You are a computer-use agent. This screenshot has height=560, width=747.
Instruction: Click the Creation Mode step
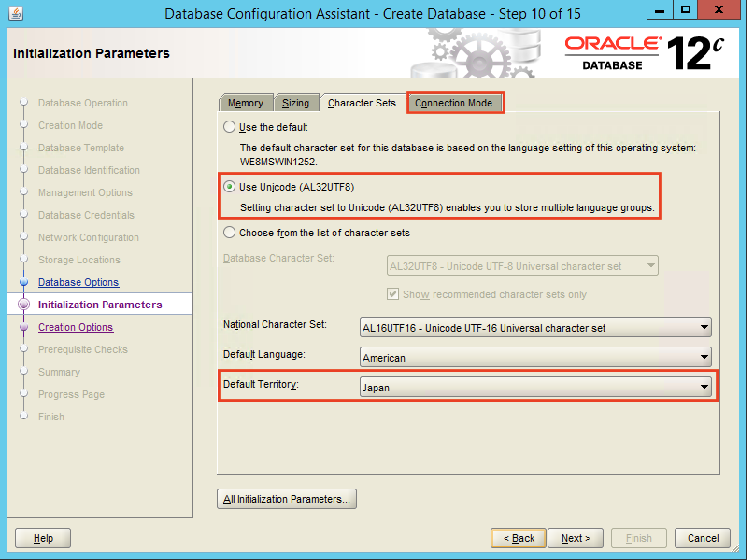71,125
